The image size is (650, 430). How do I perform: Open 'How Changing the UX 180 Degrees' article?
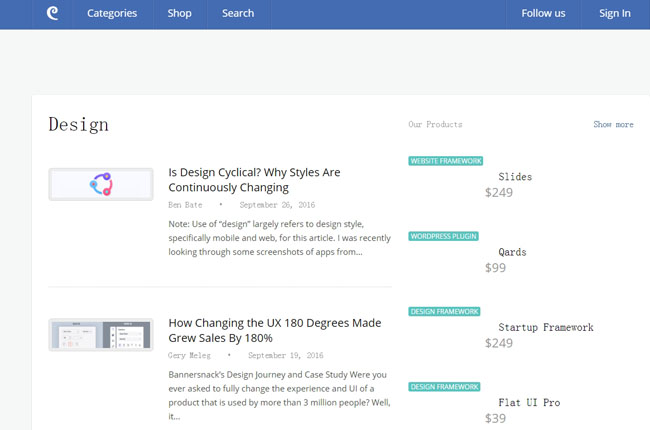coord(274,331)
